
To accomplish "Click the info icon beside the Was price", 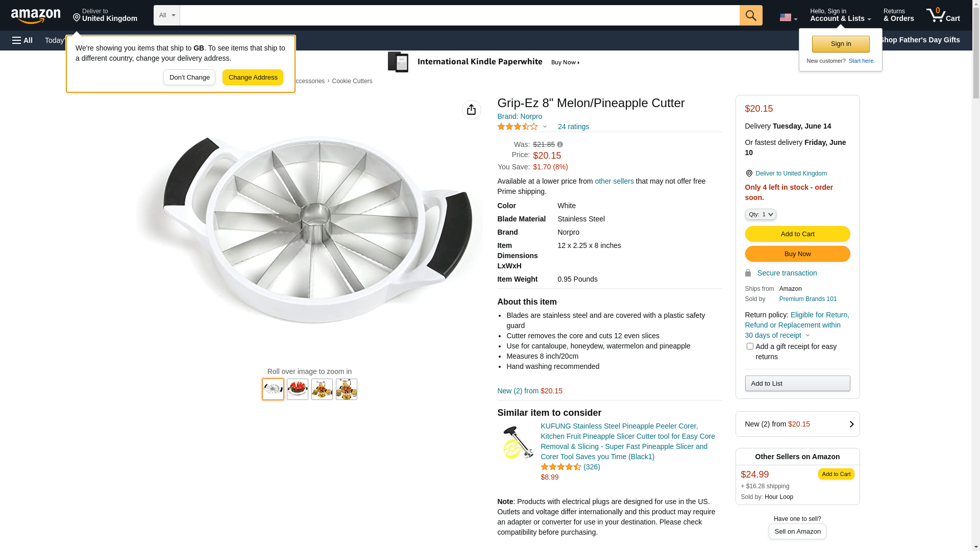I will point(560,145).
